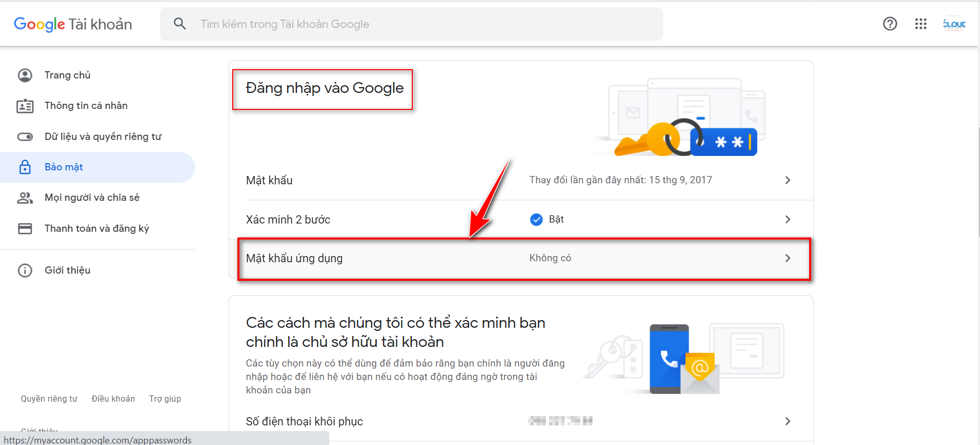Go to Trang chủ in sidebar

point(98,75)
